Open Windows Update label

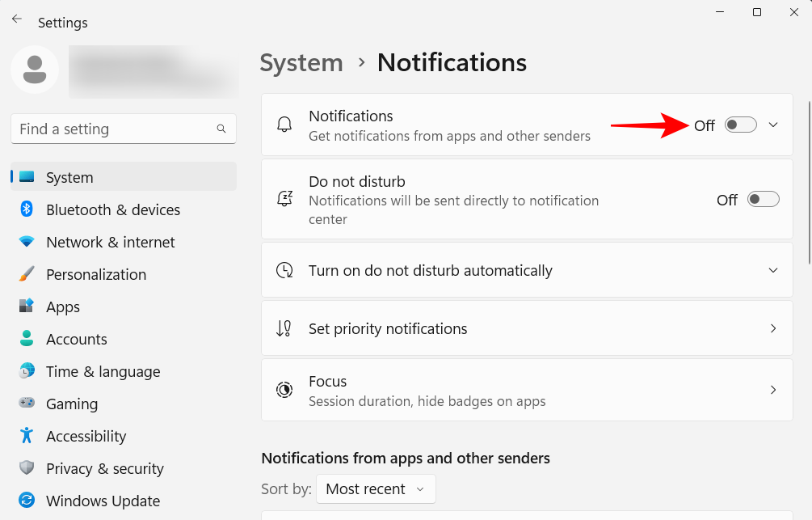[103, 501]
